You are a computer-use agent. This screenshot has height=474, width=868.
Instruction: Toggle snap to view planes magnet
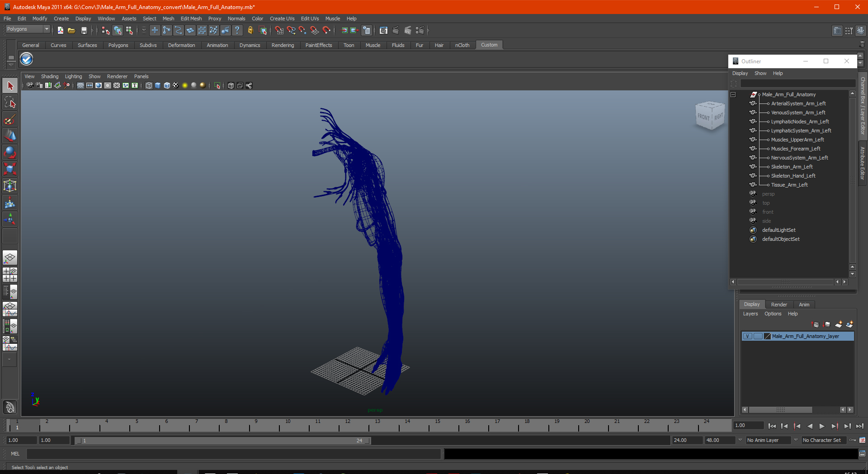(315, 30)
